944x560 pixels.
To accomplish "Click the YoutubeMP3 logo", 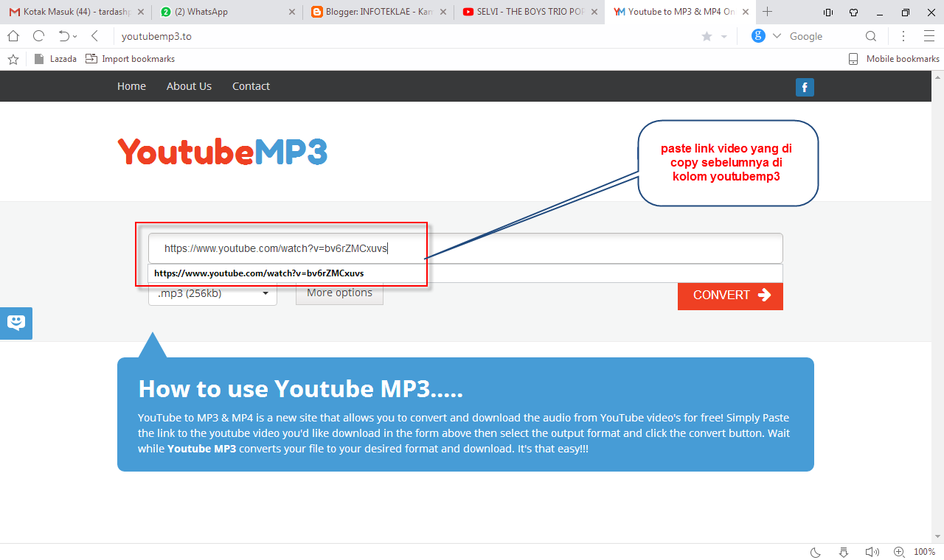I will 222,151.
